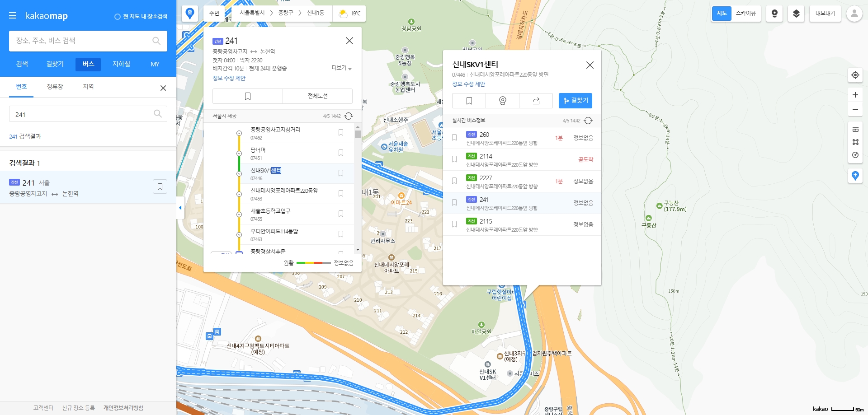Toggle bookmark for 신내데시앙포레아파트220동앞 stop
Image resolution: width=868 pixels, height=415 pixels.
[341, 193]
